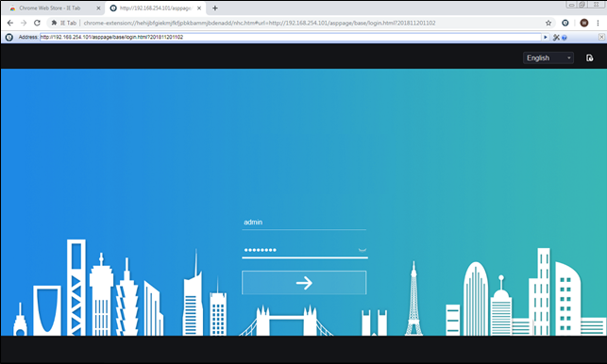Click the IE Tab Address text box
Viewport: 607px width, 364px height.
click(x=291, y=37)
